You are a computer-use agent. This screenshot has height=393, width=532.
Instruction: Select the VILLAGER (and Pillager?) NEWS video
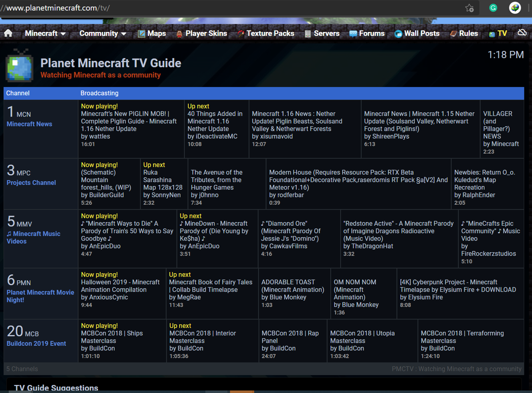[502, 129]
